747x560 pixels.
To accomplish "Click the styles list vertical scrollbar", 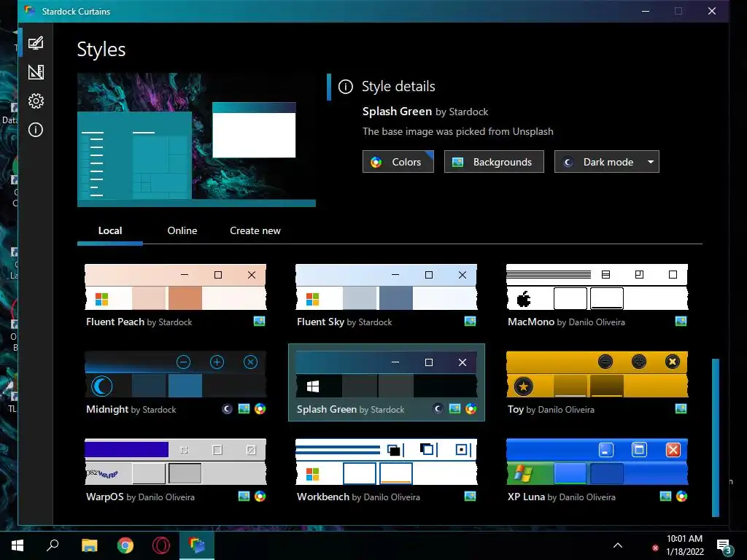I will [x=715, y=437].
